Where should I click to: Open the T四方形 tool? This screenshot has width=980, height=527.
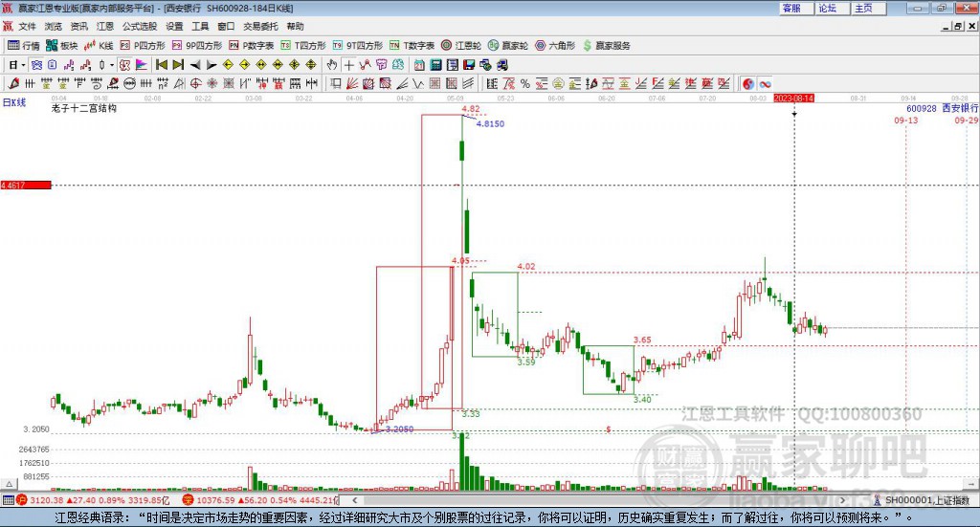[x=303, y=46]
